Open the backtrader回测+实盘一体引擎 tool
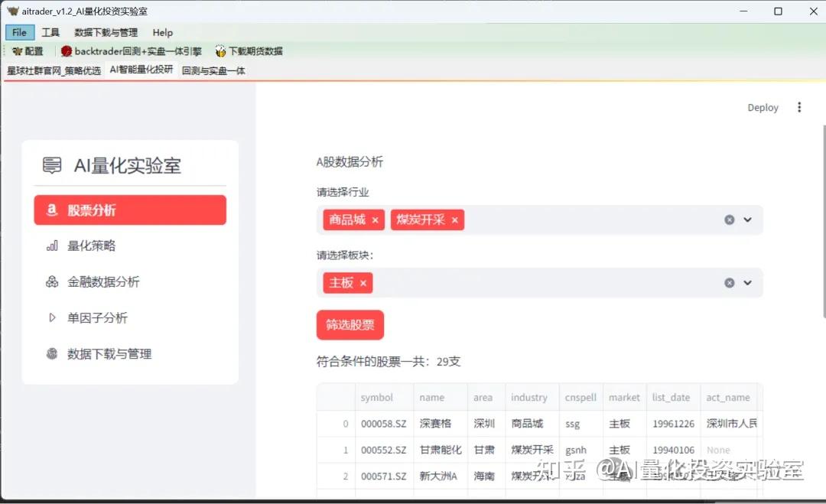 pyautogui.click(x=130, y=51)
